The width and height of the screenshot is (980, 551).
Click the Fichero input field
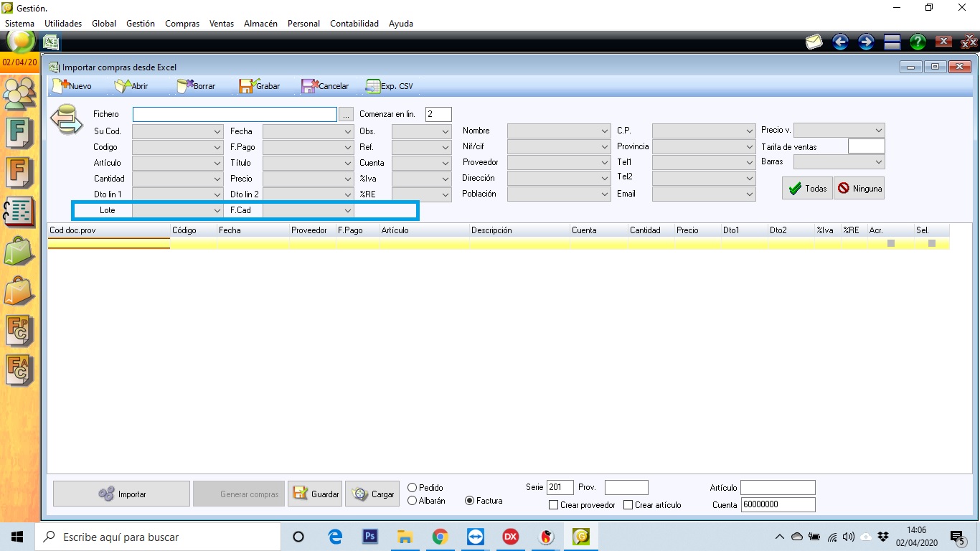(235, 115)
